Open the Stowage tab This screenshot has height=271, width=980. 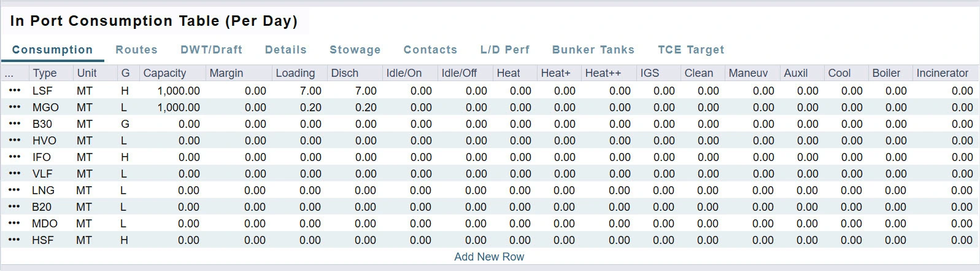355,50
